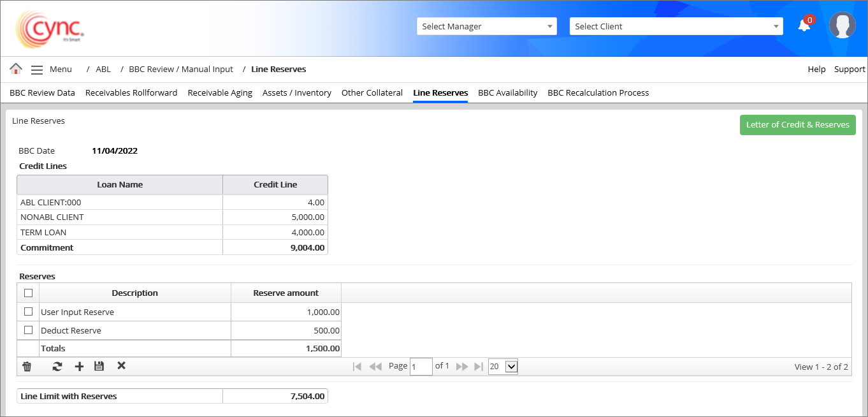868x417 pixels.
Task: Toggle the select-all reserves header checkbox
Action: click(28, 293)
